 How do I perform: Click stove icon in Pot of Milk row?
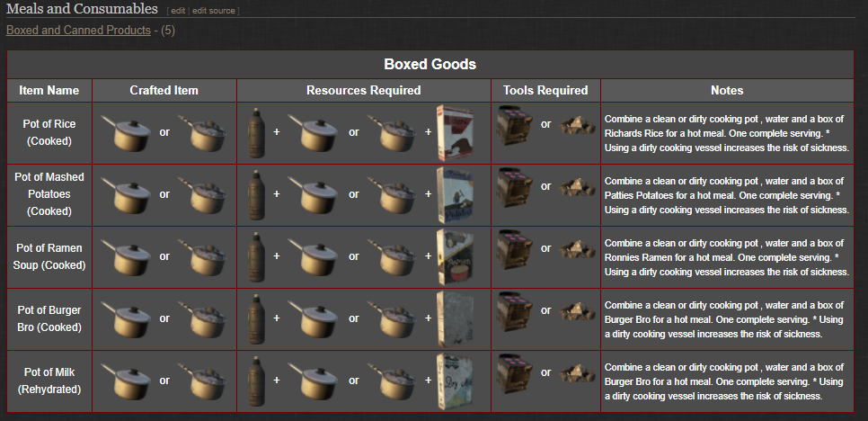(x=515, y=374)
